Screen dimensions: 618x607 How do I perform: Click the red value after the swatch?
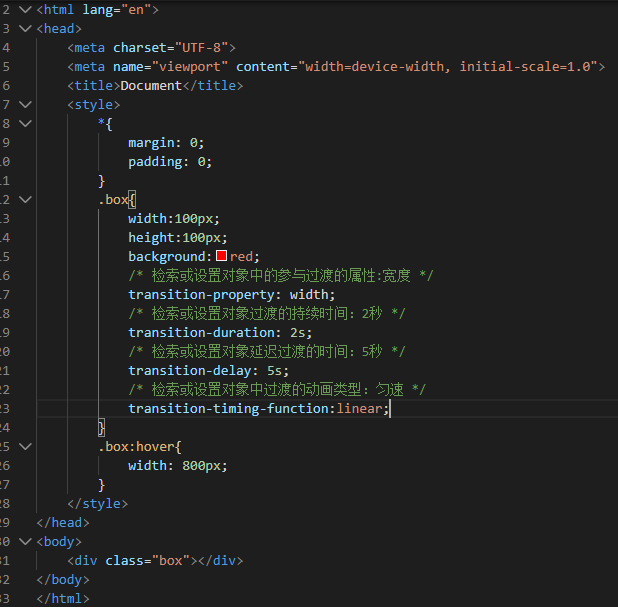coord(241,257)
